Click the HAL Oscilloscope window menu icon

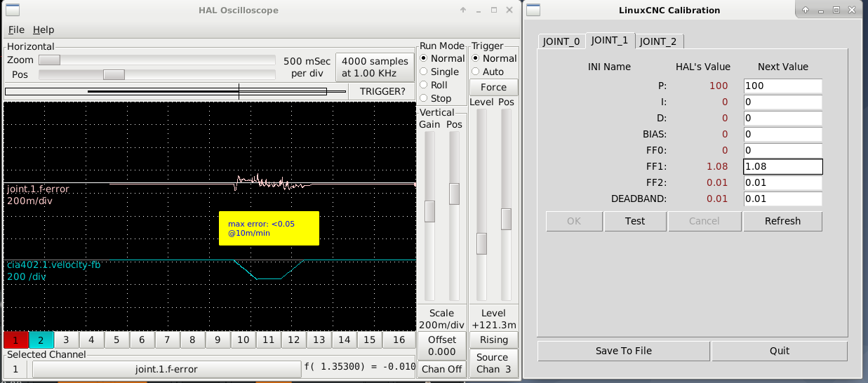(12, 10)
